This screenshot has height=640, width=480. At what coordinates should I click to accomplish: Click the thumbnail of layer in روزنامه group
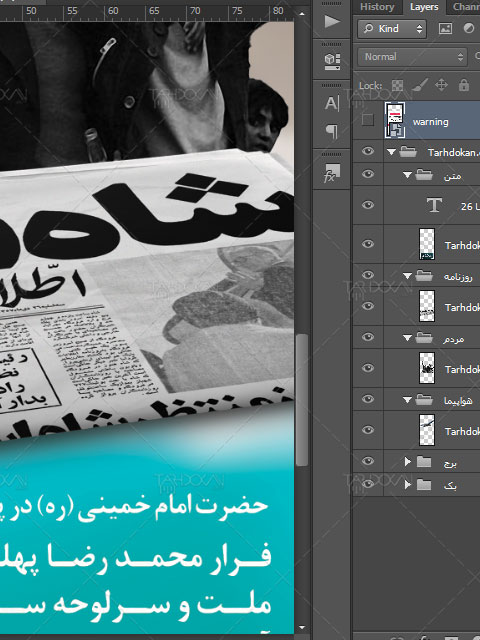click(427, 306)
